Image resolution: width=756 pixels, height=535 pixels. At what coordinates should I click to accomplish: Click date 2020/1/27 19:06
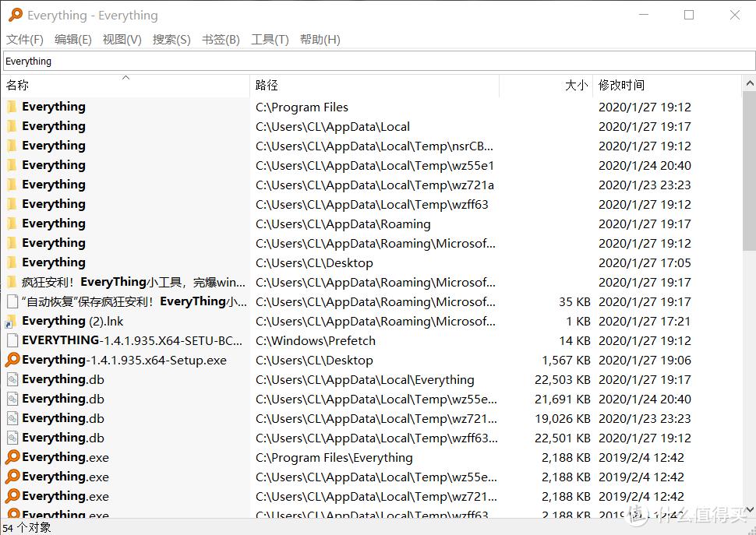[x=645, y=361]
